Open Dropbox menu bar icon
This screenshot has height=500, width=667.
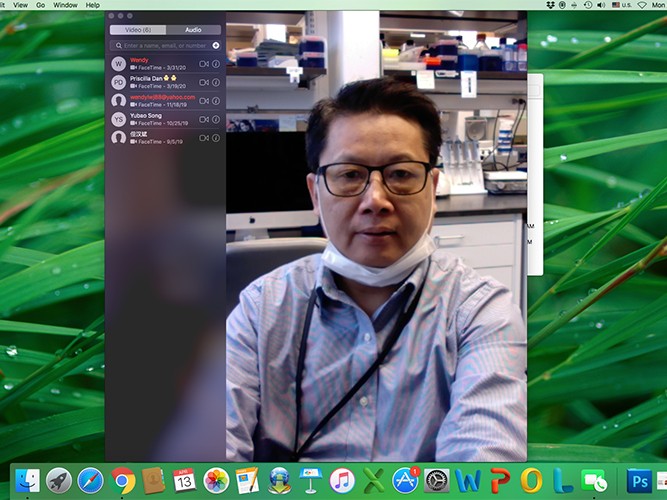pyautogui.click(x=550, y=5)
